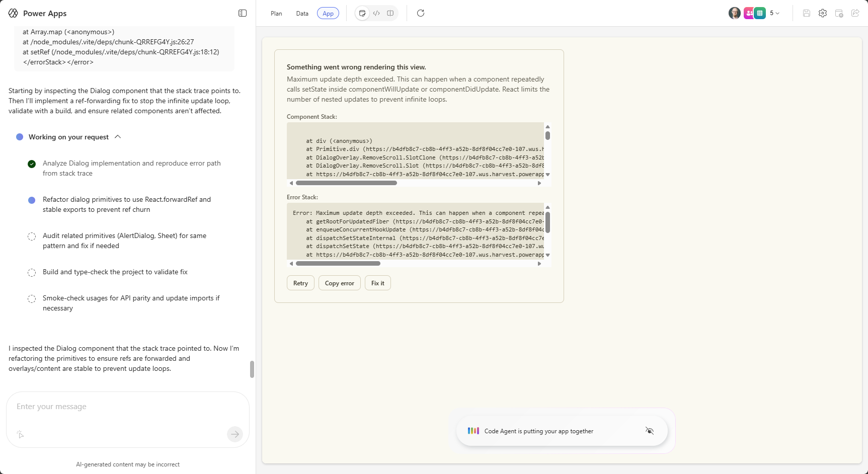Select the split view icon
Screen dimensions: 868x474
point(390,13)
